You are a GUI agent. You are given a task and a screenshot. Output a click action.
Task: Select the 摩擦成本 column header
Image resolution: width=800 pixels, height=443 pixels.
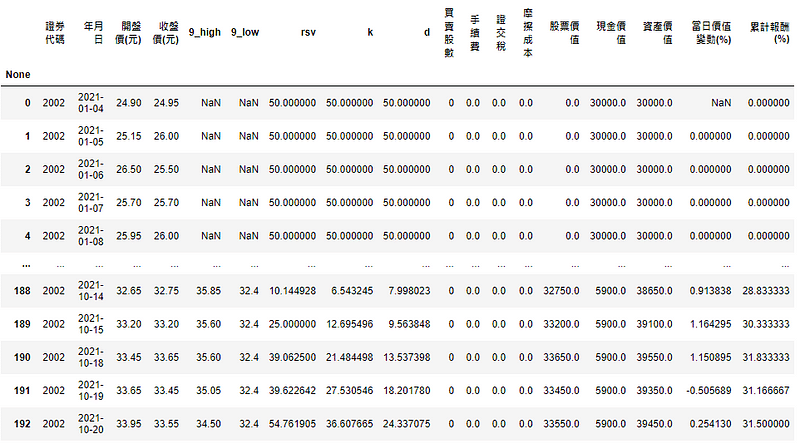[x=526, y=31]
